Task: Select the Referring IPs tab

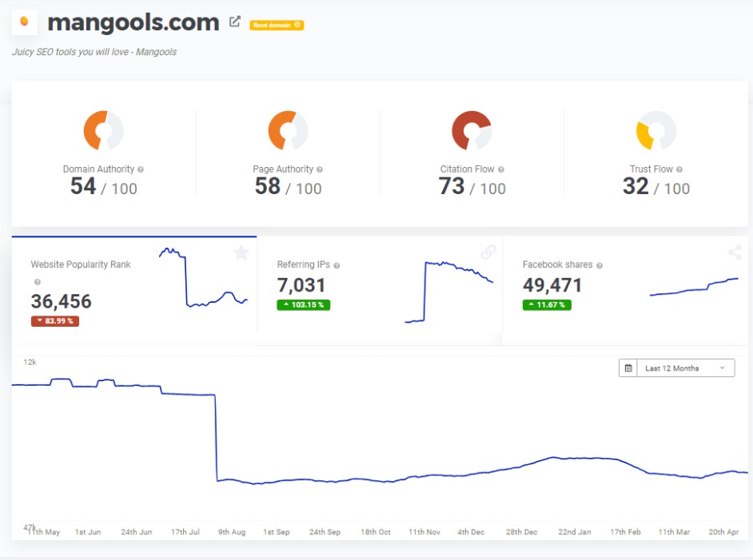Action: click(x=380, y=290)
